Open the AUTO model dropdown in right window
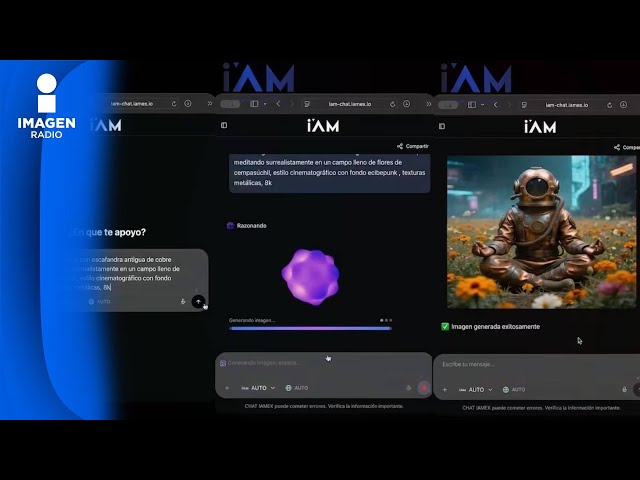Image resolution: width=640 pixels, height=480 pixels. coord(476,390)
